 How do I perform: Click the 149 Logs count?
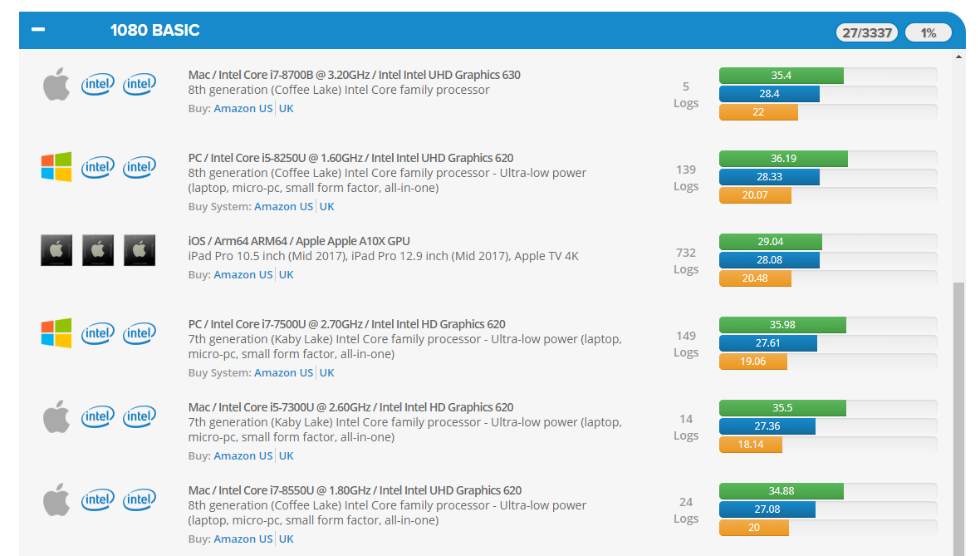[686, 344]
